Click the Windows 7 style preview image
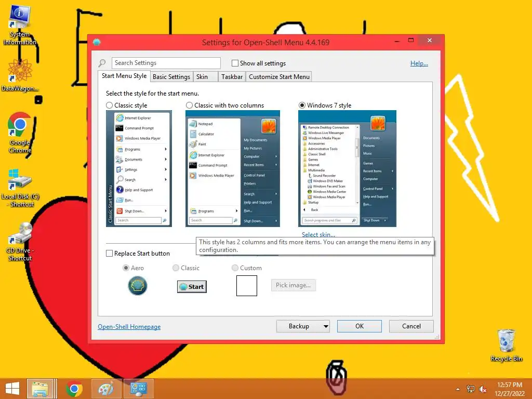This screenshot has height=399, width=532. (x=347, y=169)
